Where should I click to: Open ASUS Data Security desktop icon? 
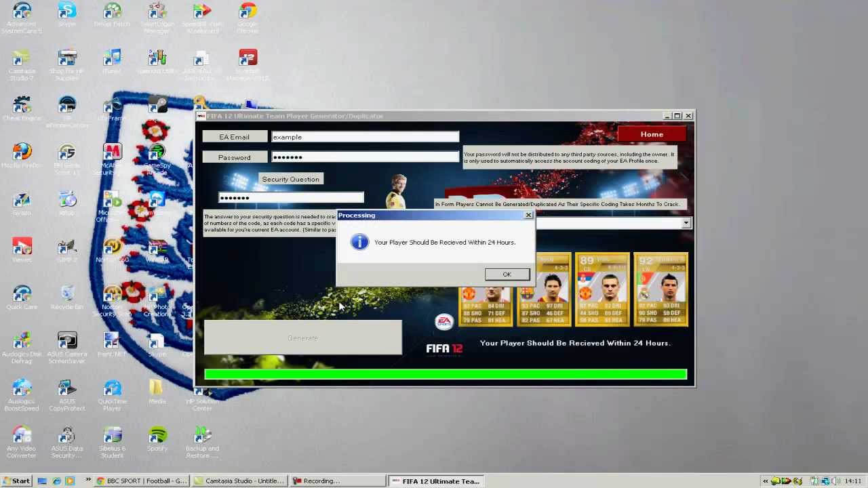pyautogui.click(x=67, y=442)
